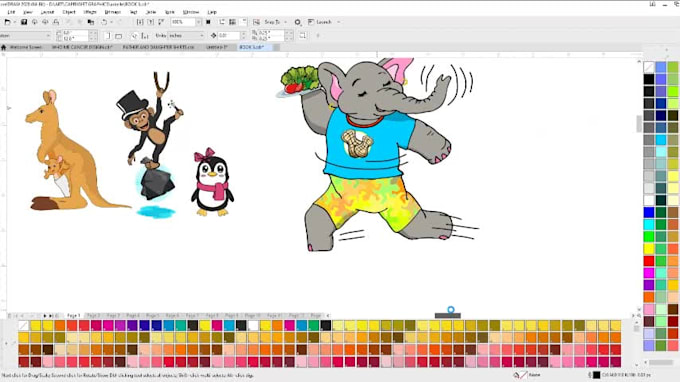The height and width of the screenshot is (382, 680).
Task: Select Landscape page orientation
Action: [118, 36]
